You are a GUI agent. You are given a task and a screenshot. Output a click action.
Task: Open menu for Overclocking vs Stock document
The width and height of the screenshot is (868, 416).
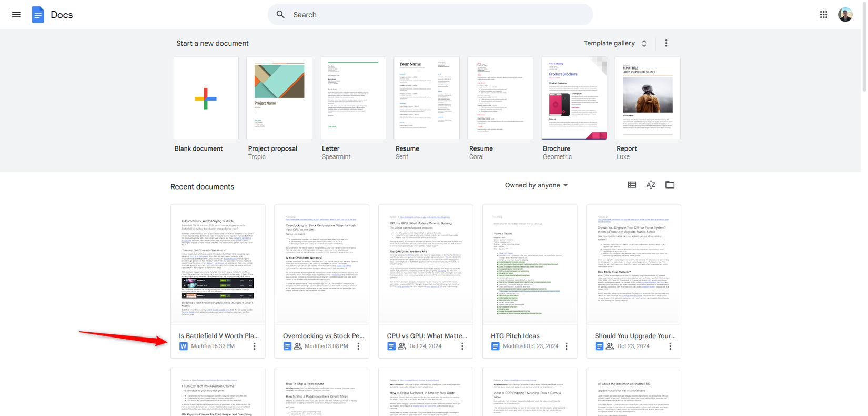(359, 346)
